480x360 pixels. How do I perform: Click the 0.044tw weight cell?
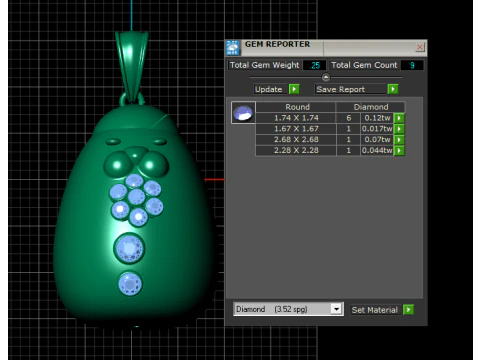point(377,150)
